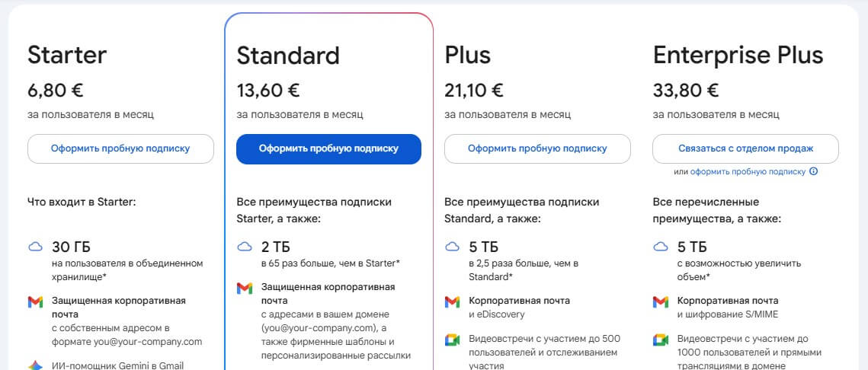Viewport: 868px width, 370px height.
Task: Click the info icon under Enterprise Plus button
Action: tap(814, 172)
